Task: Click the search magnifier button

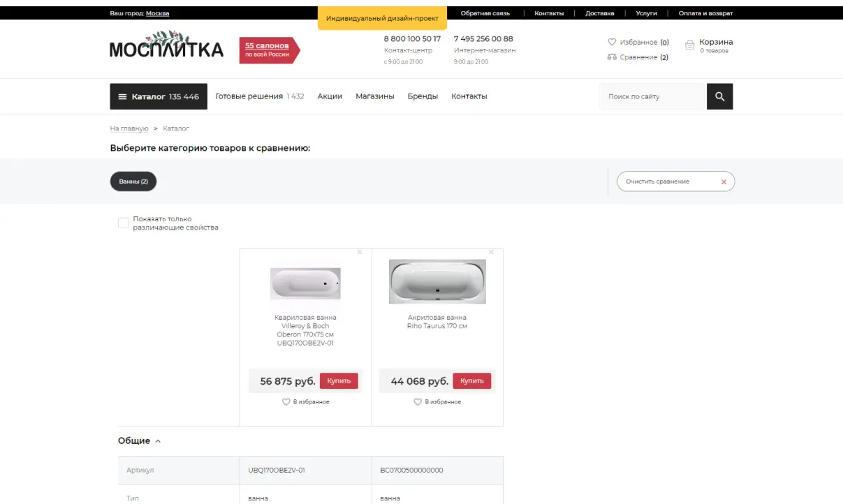Action: click(x=720, y=97)
